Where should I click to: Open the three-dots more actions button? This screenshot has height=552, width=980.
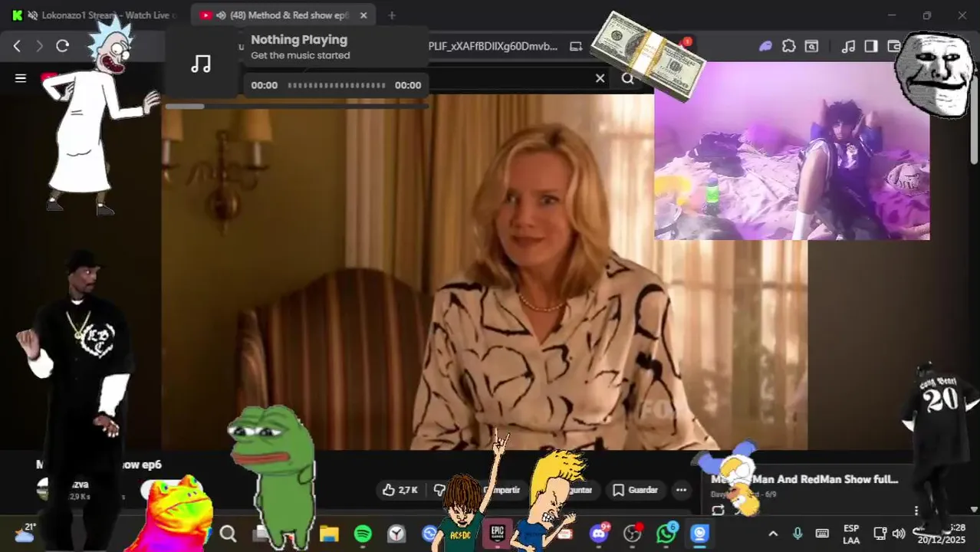(681, 490)
